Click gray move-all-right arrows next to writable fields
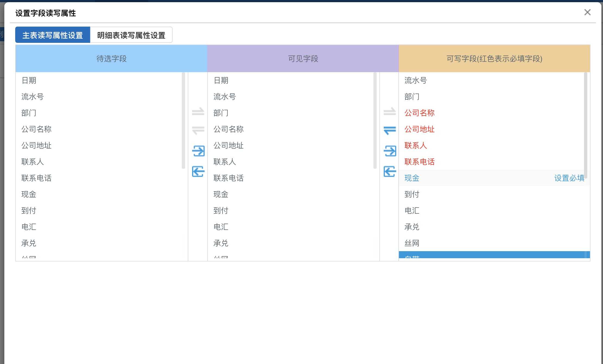The image size is (603, 364). (x=390, y=111)
